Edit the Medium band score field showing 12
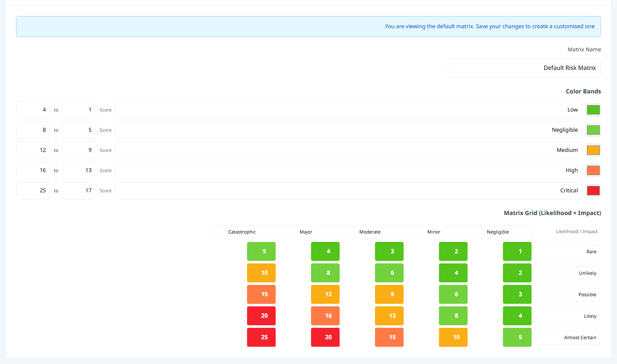 33,150
